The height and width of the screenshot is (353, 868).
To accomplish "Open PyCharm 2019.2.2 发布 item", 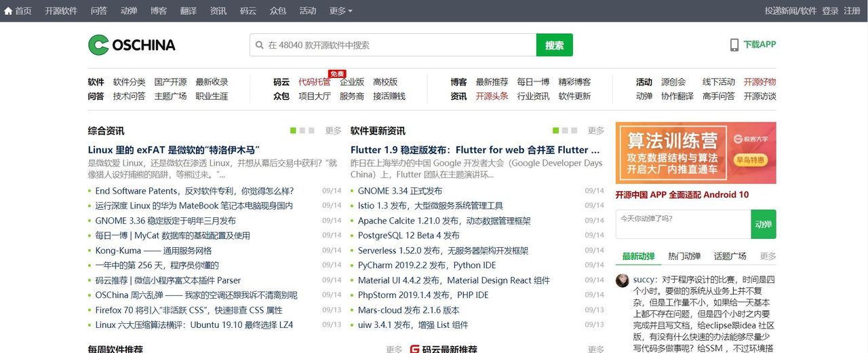I will click(427, 265).
